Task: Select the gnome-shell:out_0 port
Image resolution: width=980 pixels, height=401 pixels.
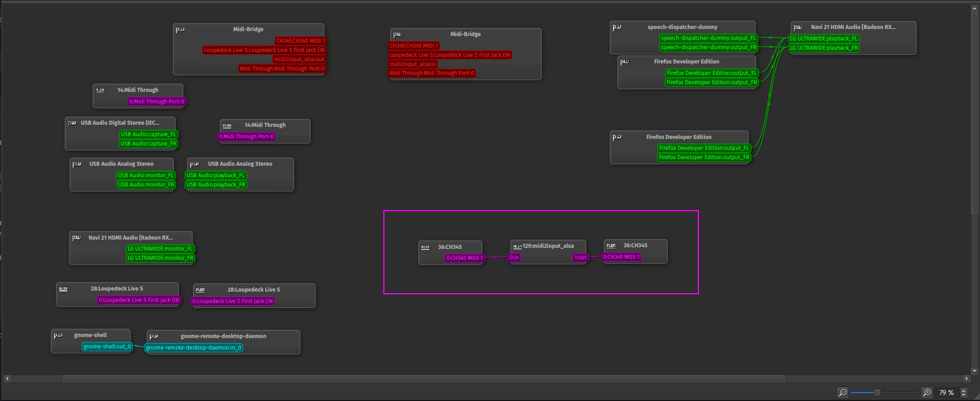Action: point(107,346)
